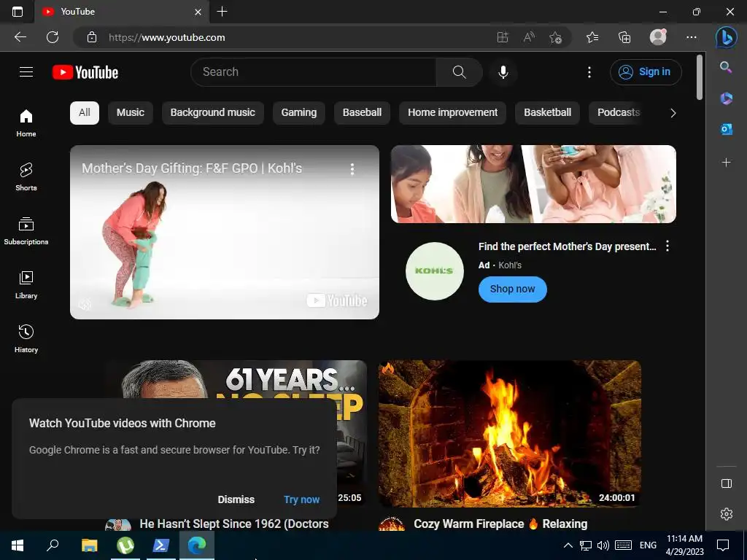The image size is (747, 560).
Task: Open Find the perfect Mother's Day present link
Action: coord(567,246)
